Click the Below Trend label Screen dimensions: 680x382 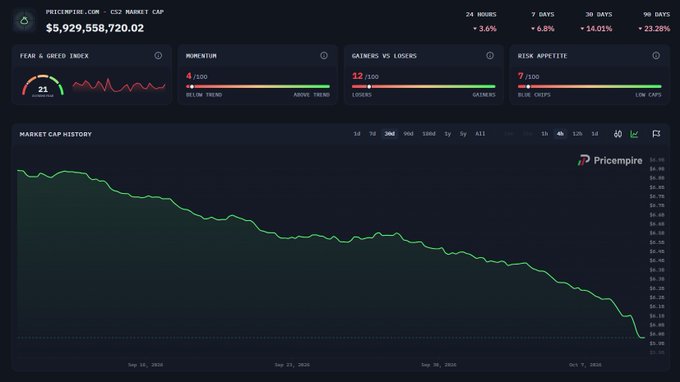[204, 95]
